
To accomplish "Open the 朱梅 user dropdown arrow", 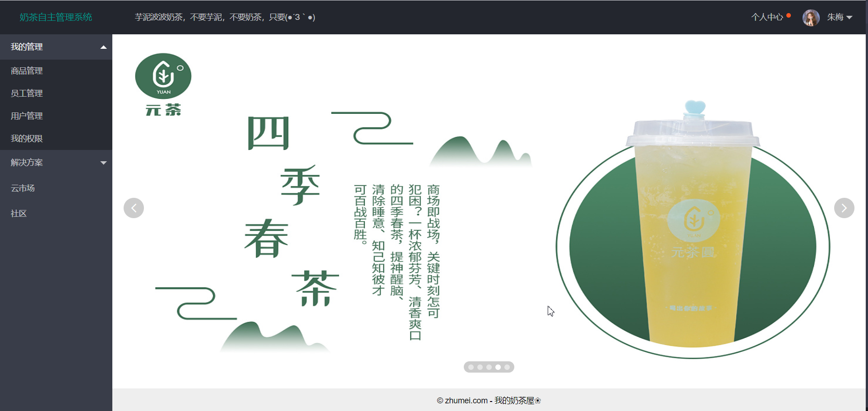I will click(850, 18).
